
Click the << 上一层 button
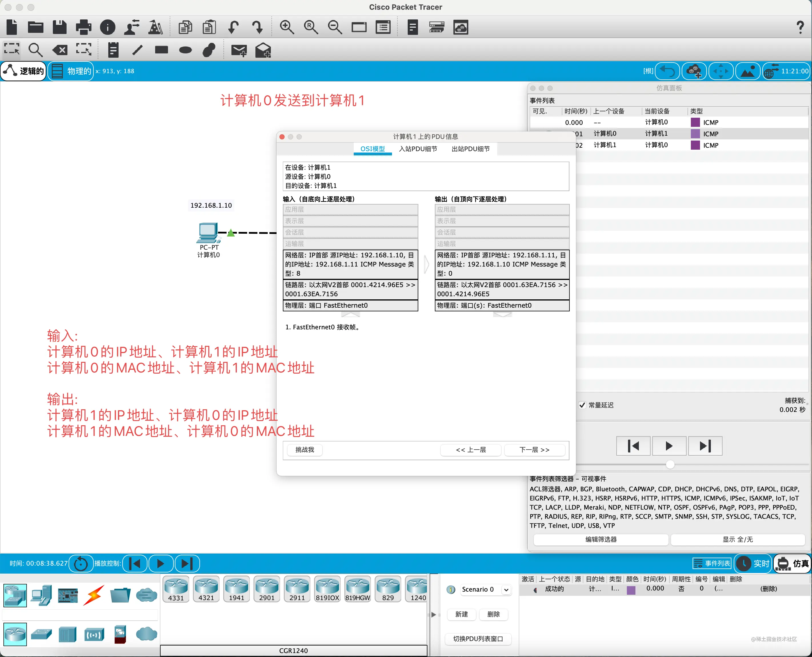471,450
